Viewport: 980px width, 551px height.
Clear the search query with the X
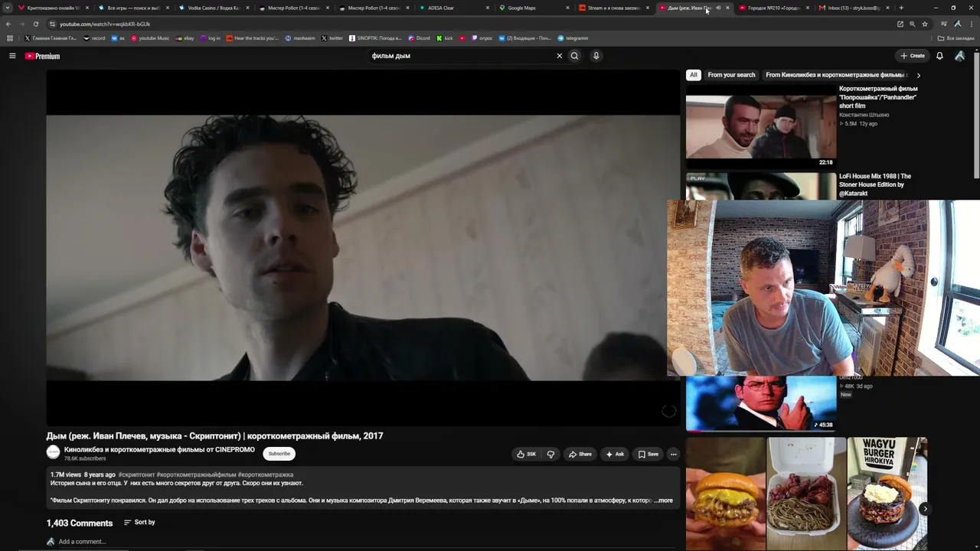click(x=559, y=56)
